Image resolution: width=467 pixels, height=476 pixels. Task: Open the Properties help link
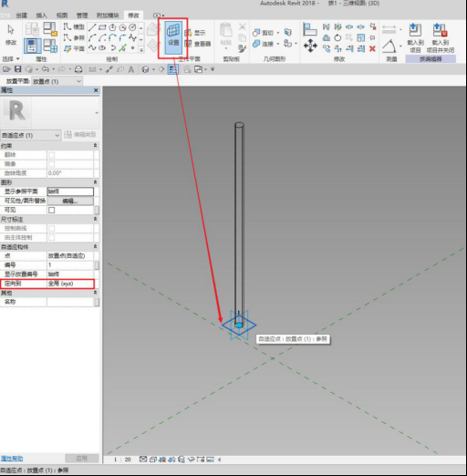pos(12,459)
